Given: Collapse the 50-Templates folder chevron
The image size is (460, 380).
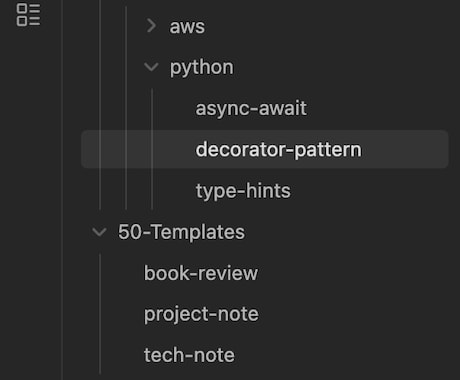Looking at the screenshot, I should click(x=99, y=232).
